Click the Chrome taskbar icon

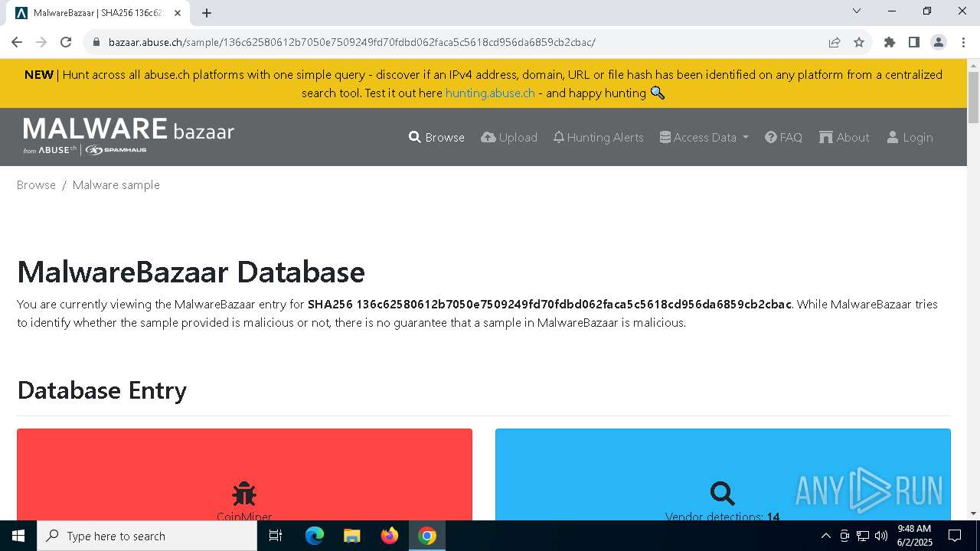pyautogui.click(x=427, y=536)
